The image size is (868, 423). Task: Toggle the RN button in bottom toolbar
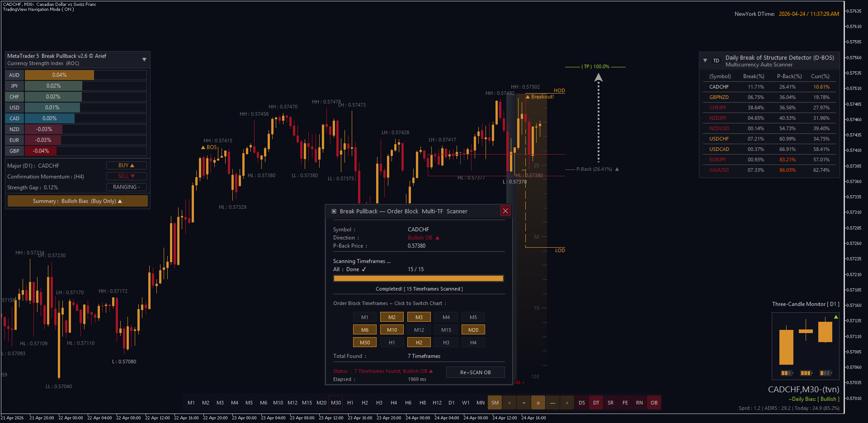[640, 403]
